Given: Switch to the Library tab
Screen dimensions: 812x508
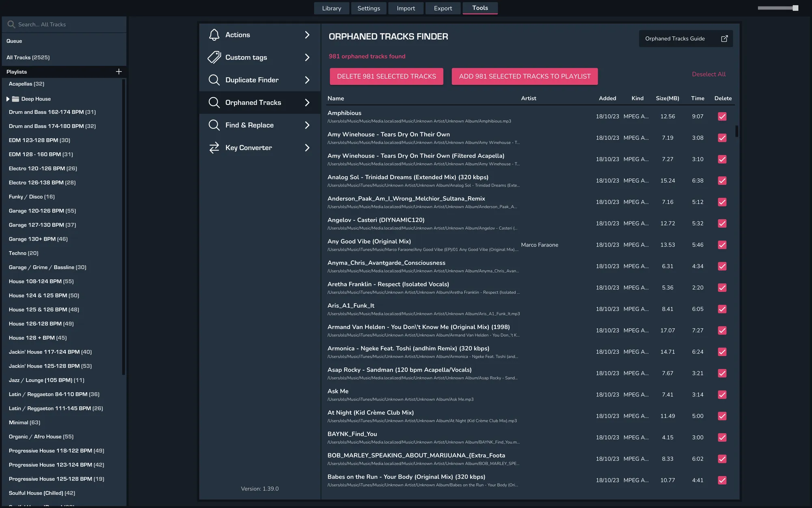Looking at the screenshot, I should [x=331, y=8].
